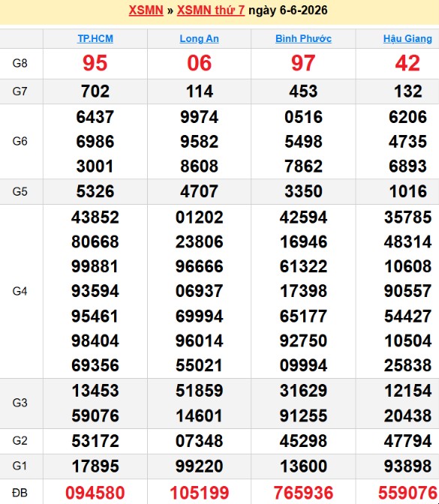Image resolution: width=439 pixels, height=504 pixels.
Task: Click Long An special prize 105199
Action: 200,493
